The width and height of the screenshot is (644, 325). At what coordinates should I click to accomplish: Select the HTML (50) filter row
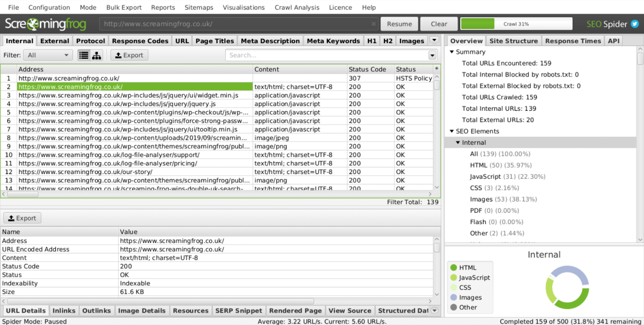click(x=501, y=165)
